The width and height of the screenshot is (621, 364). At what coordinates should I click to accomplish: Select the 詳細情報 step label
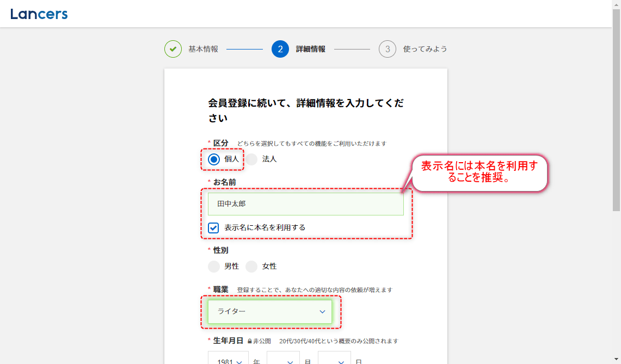pos(311,49)
